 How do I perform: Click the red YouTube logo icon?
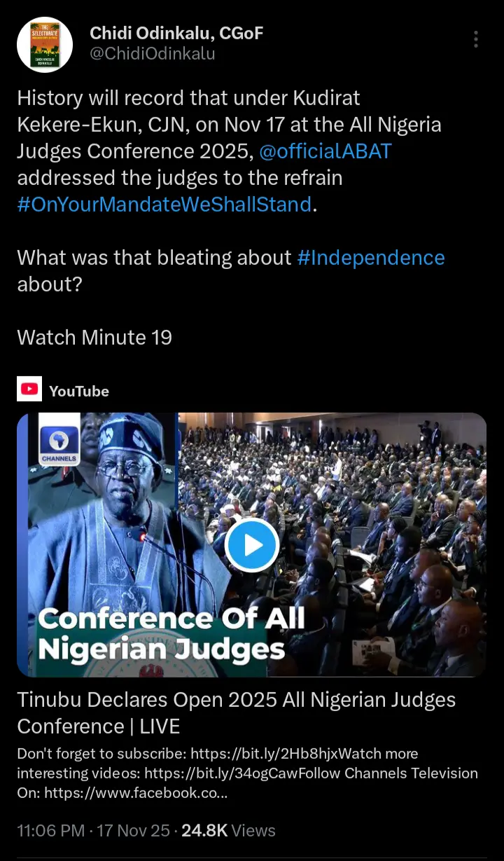coord(30,390)
